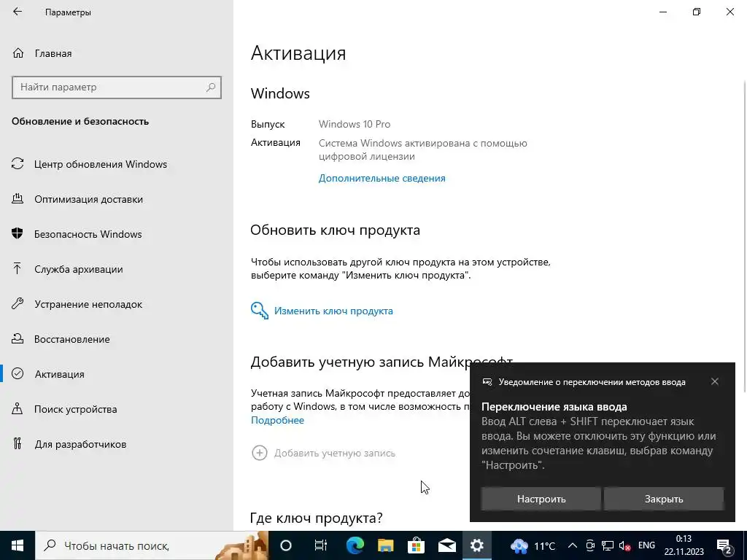Open the Подробнее link
This screenshot has width=747, height=560.
[277, 420]
